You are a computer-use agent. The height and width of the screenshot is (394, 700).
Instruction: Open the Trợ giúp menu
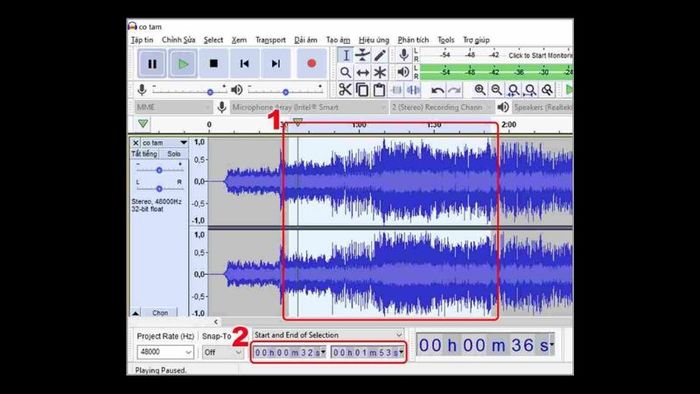click(476, 40)
